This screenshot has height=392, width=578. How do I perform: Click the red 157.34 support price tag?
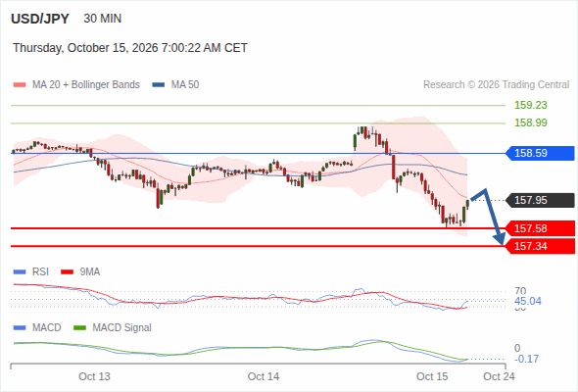[x=540, y=246]
